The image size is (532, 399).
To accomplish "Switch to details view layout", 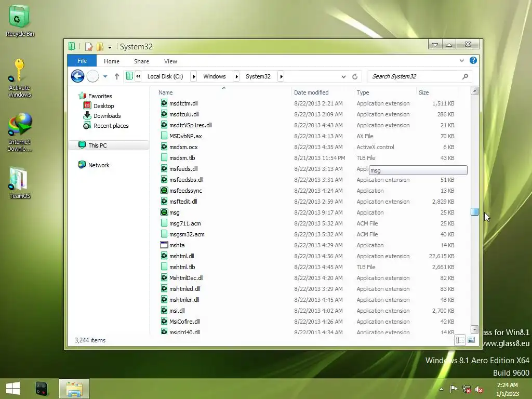I will pyautogui.click(x=460, y=340).
